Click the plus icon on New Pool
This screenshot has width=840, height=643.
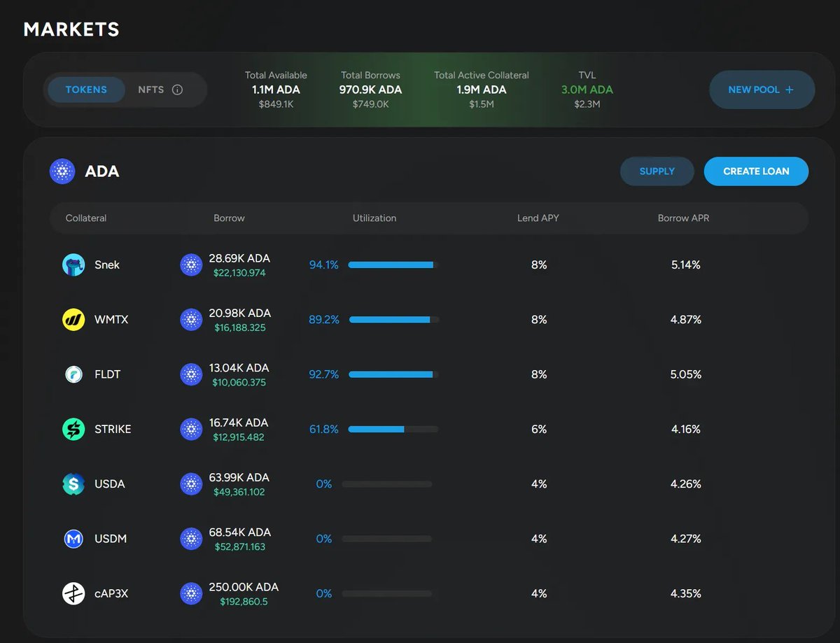pyautogui.click(x=790, y=90)
